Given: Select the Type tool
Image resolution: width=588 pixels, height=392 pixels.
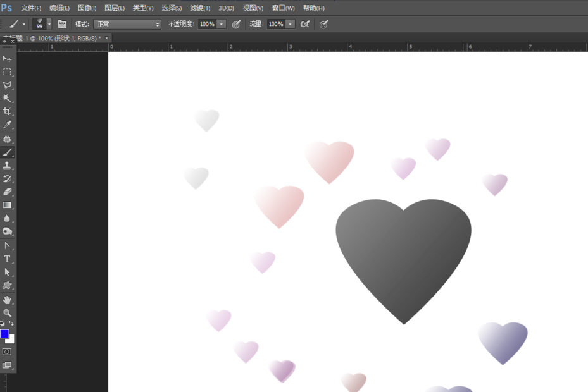Looking at the screenshot, I should pos(7,259).
